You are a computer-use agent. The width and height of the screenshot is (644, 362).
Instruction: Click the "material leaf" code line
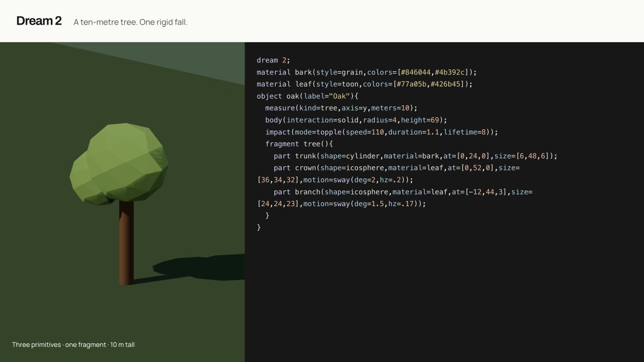pos(365,84)
